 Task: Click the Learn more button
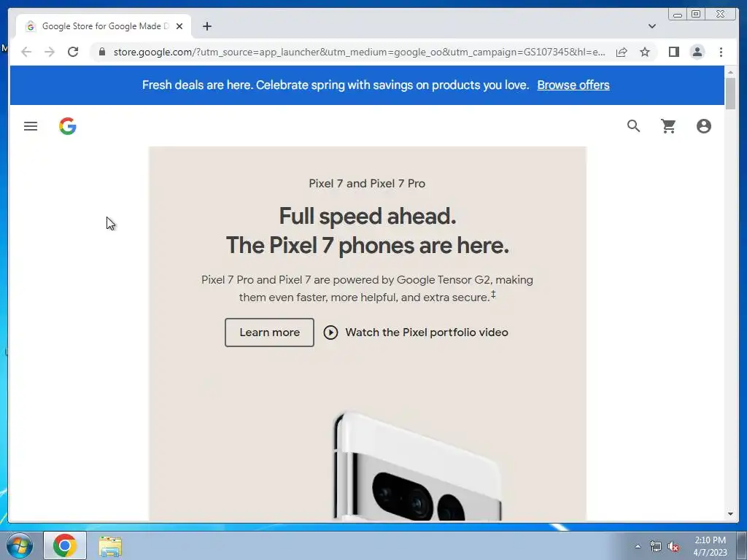[x=269, y=332]
